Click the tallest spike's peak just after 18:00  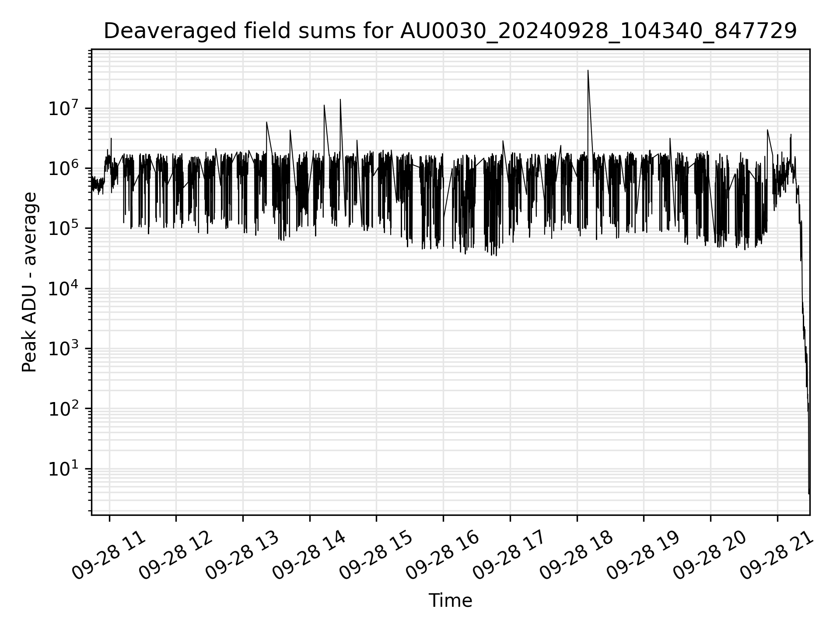point(588,70)
